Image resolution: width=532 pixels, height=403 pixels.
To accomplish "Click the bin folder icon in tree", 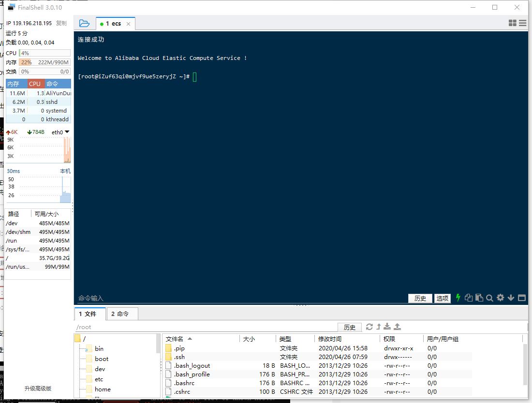I will pyautogui.click(x=89, y=348).
